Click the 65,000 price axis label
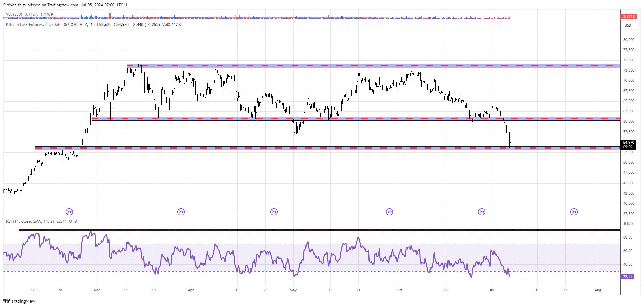This screenshot has width=644, height=307. [x=629, y=101]
